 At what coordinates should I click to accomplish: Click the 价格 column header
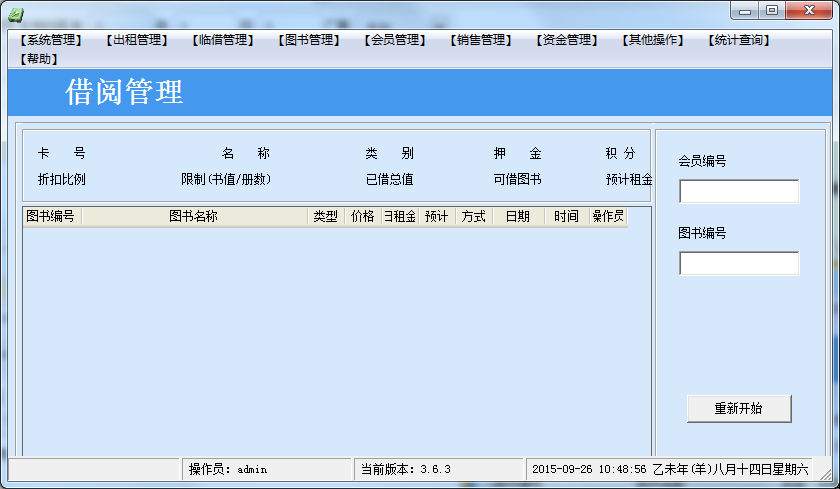coord(362,216)
